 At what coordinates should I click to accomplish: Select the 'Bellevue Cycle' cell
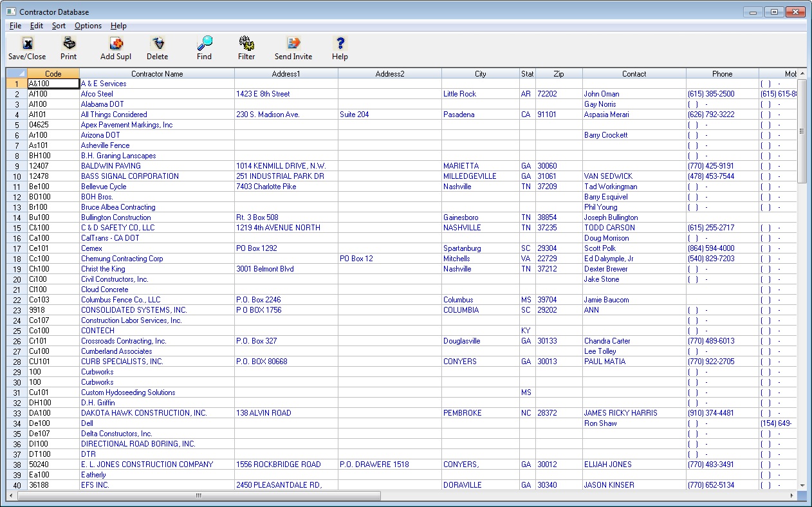tap(157, 187)
